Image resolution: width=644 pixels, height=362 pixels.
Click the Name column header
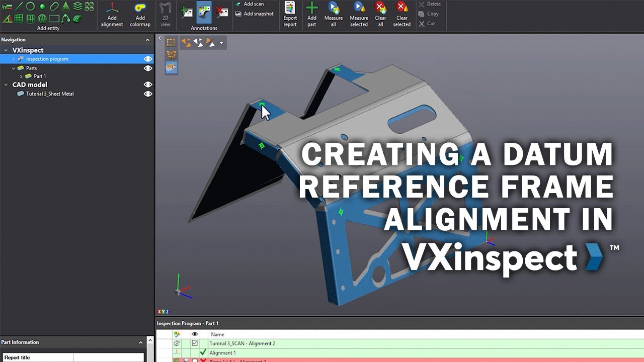pyautogui.click(x=217, y=334)
